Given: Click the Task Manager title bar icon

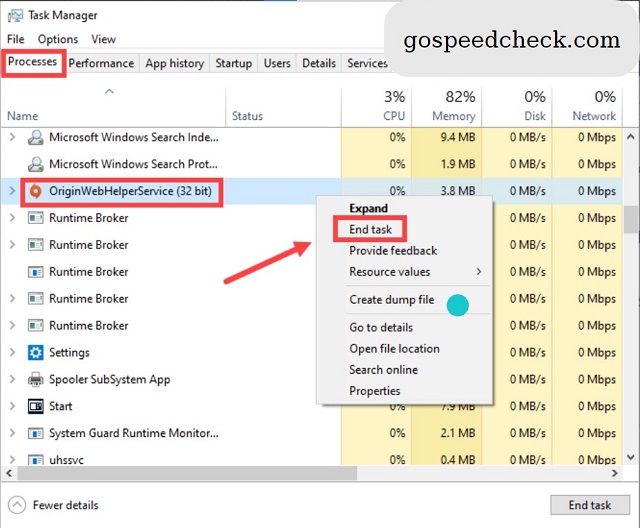Looking at the screenshot, I should (x=16, y=16).
